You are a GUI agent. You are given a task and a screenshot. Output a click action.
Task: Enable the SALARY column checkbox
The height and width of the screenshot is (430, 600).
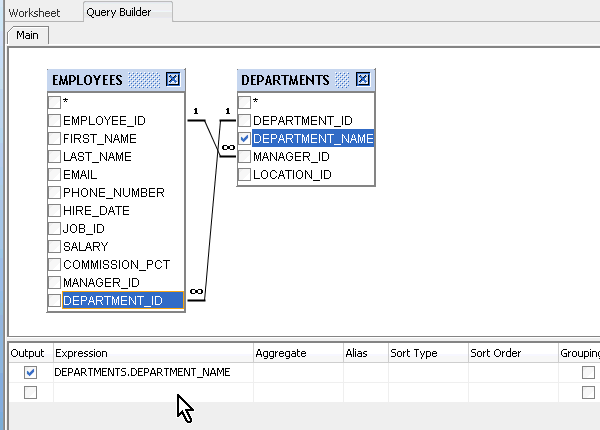click(x=54, y=247)
